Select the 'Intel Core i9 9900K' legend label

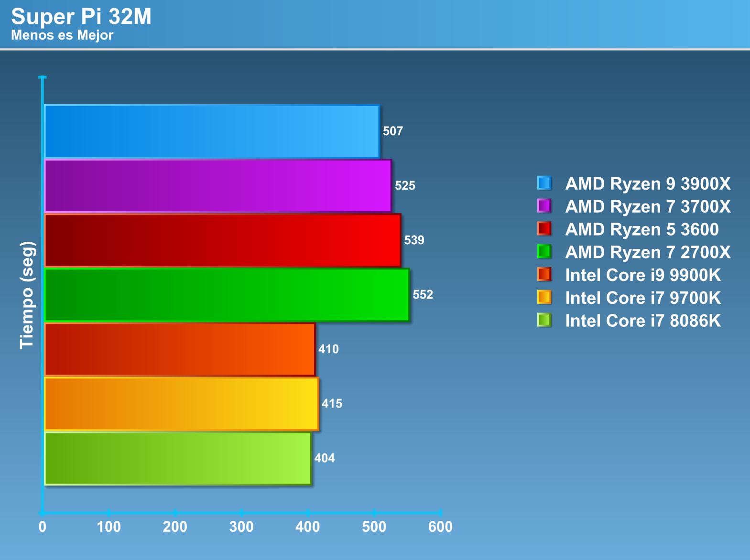click(x=643, y=275)
